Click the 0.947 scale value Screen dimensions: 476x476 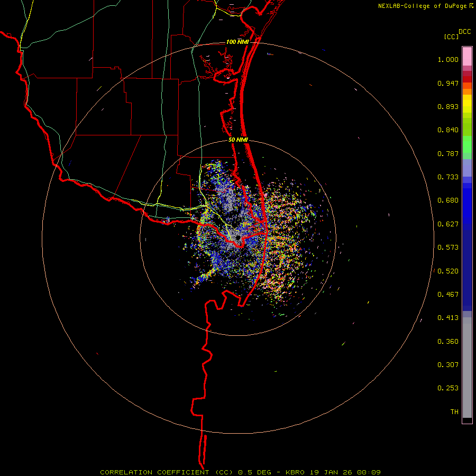point(448,83)
